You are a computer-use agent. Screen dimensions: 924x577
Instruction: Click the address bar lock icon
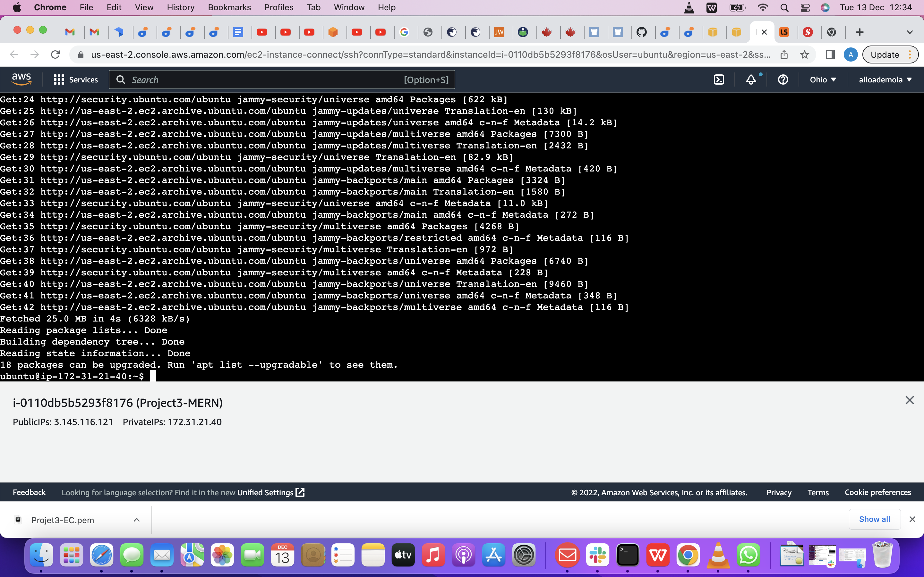point(81,54)
